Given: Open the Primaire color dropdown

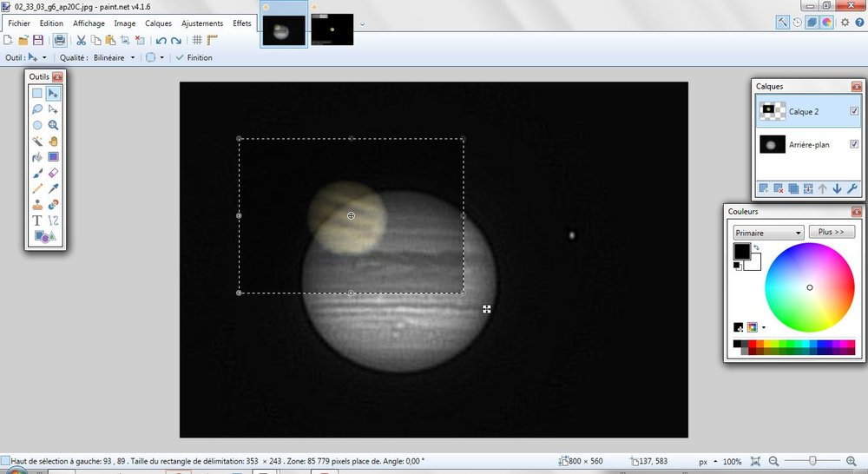Looking at the screenshot, I should pos(768,233).
